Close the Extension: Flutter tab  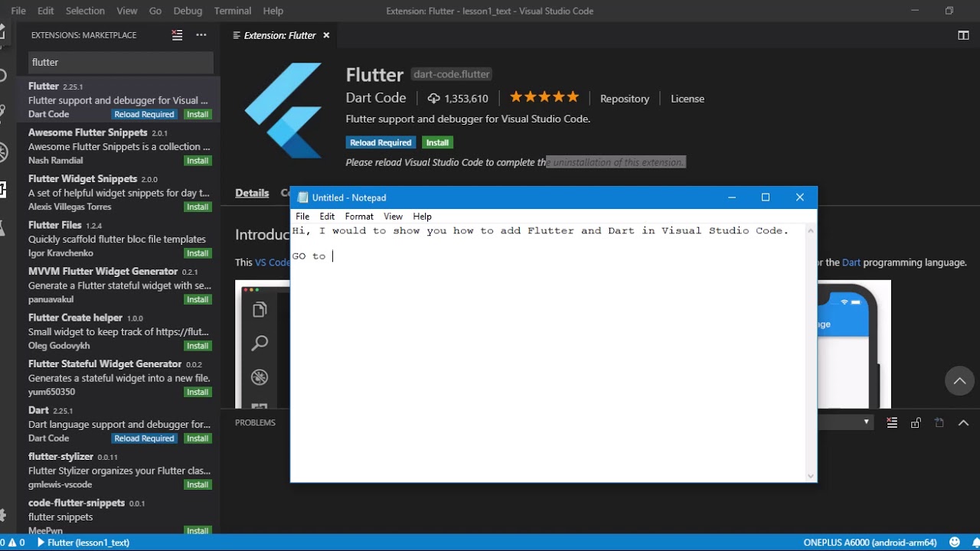326,35
